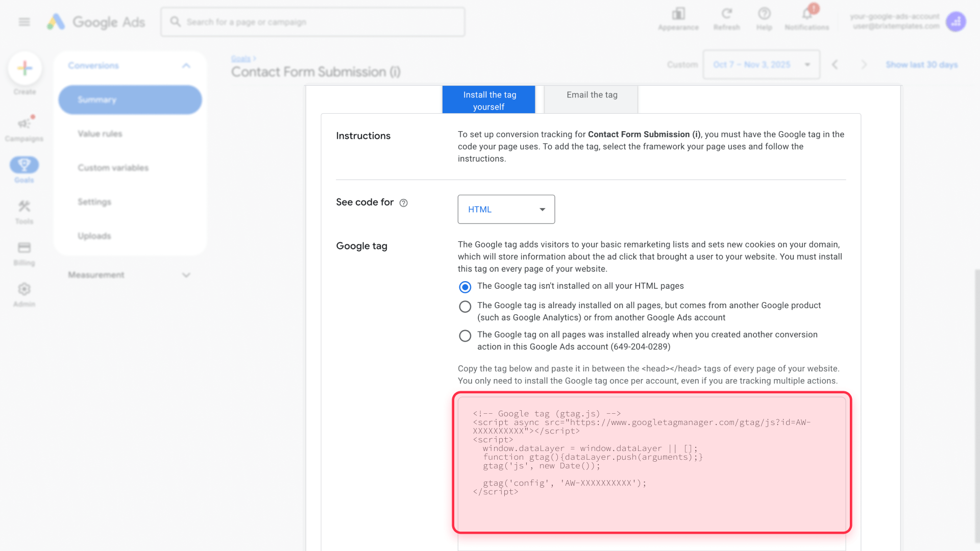Collapse the Conversions menu

click(x=186, y=65)
